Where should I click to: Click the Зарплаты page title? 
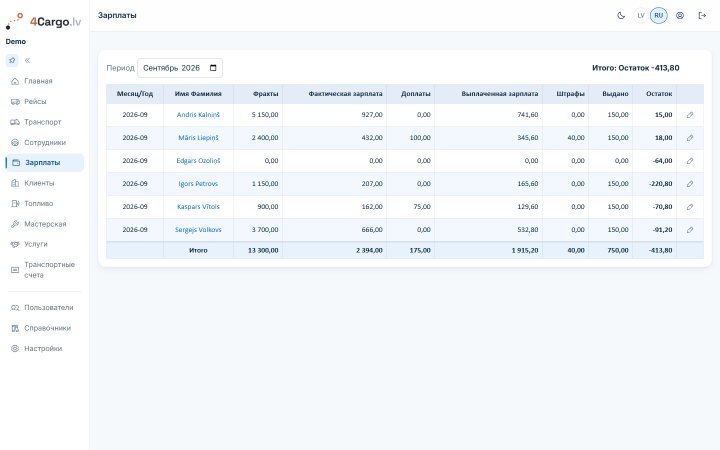(117, 15)
